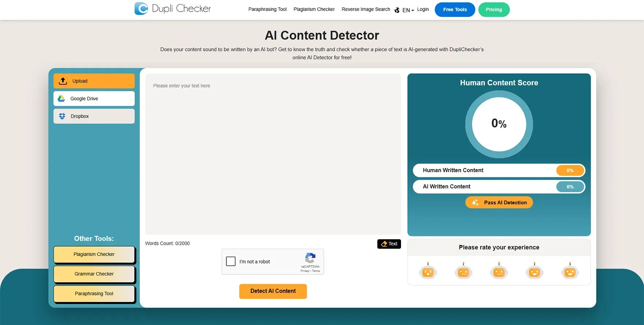The width and height of the screenshot is (644, 325).
Task: Rate experience with first angry robot face
Action: (x=428, y=272)
